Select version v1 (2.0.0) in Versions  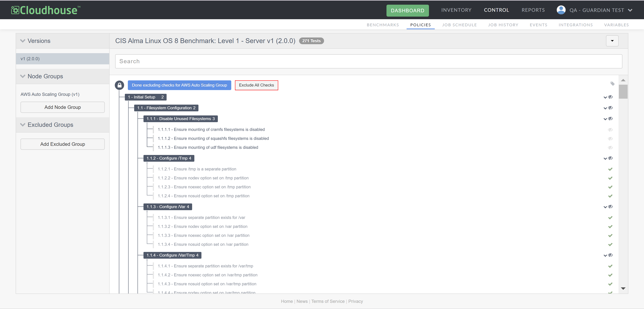(62, 59)
